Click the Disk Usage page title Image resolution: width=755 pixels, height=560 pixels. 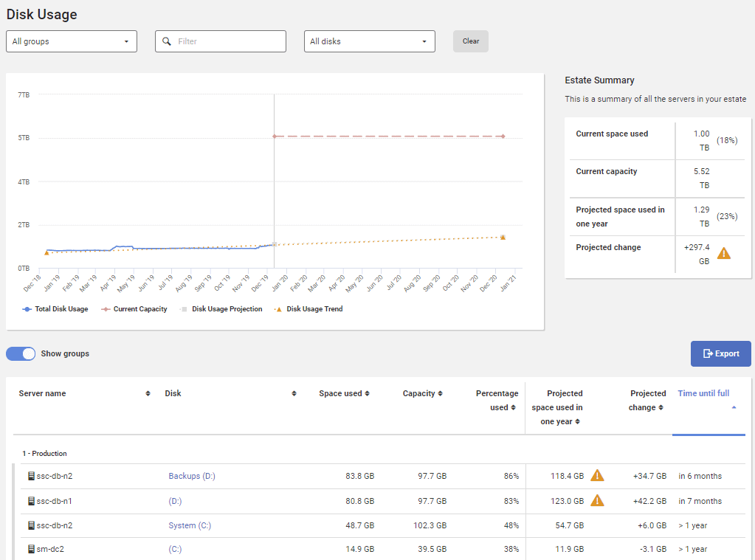coord(41,15)
